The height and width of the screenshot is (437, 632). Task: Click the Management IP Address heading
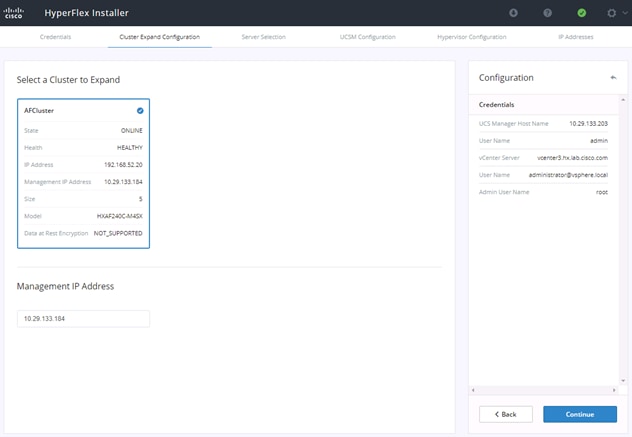click(x=65, y=286)
